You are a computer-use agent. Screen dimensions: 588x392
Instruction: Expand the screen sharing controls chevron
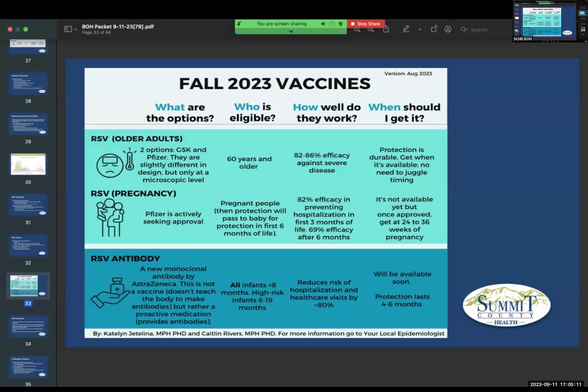291,31
